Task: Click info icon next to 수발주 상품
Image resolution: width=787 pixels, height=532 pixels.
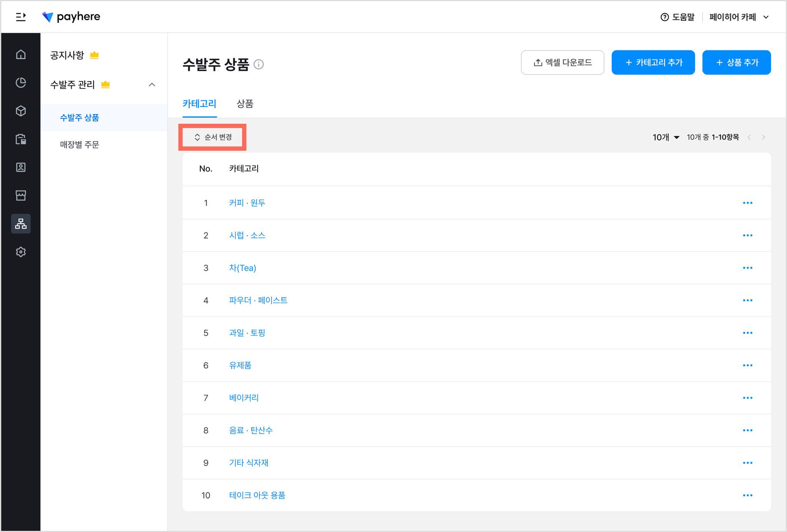Action: [259, 64]
